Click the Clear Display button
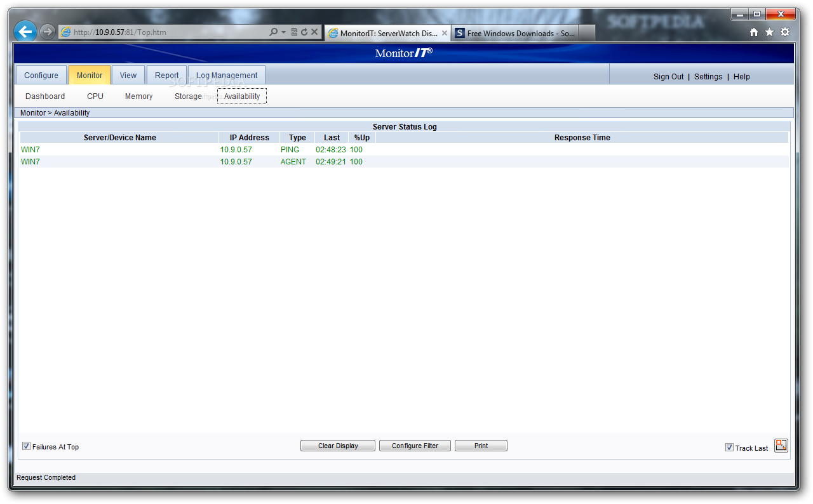Viewport: 813px width, 504px height. 338,446
